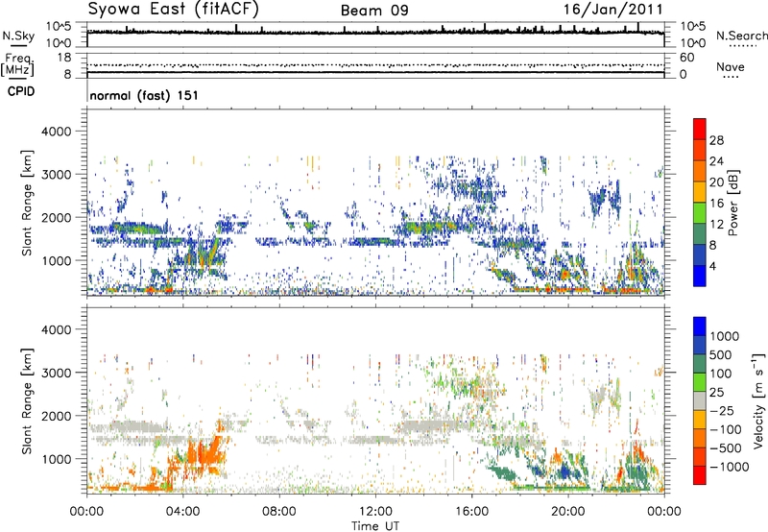Click the 'Syowa East (fitACF)' title
Image resolution: width=768 pixels, height=532 pixels.
point(174,10)
